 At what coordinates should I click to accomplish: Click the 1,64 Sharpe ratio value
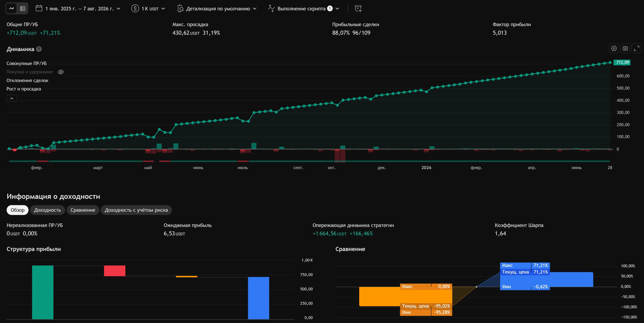click(500, 234)
